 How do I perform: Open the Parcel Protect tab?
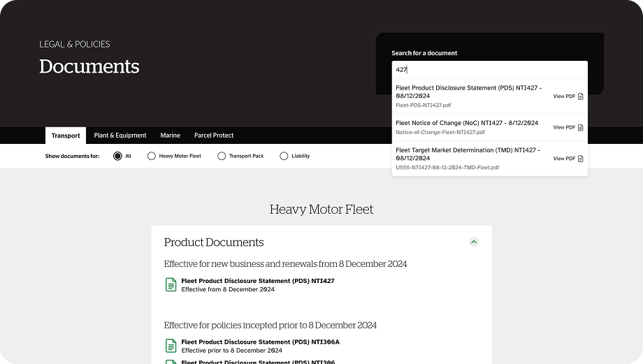[214, 136]
